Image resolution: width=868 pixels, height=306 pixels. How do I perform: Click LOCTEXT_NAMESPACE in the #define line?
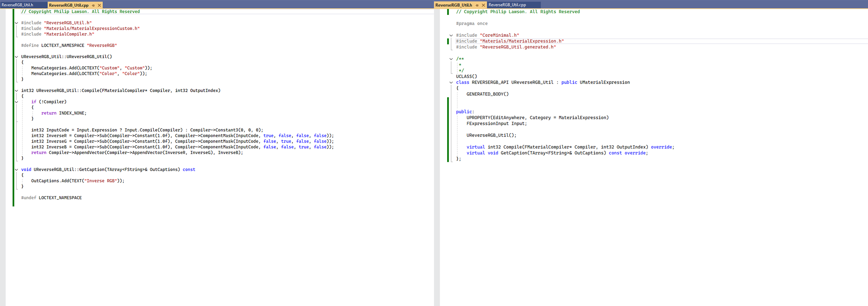coord(63,45)
